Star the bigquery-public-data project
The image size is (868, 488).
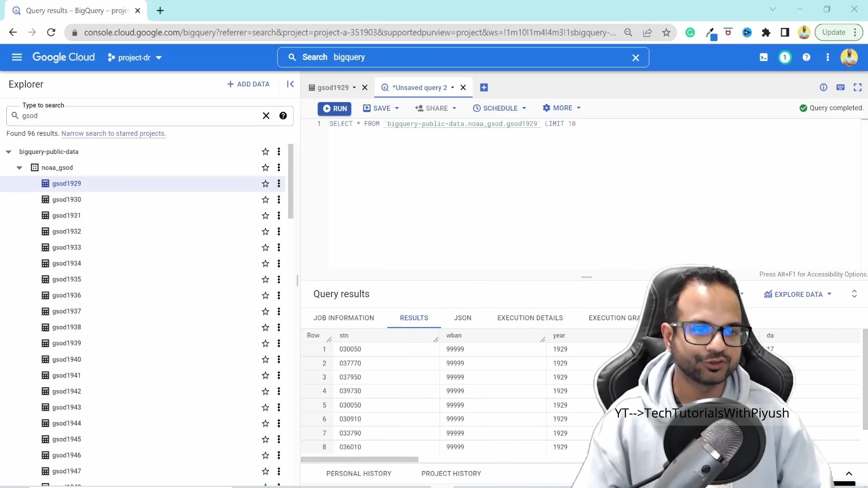tap(265, 152)
